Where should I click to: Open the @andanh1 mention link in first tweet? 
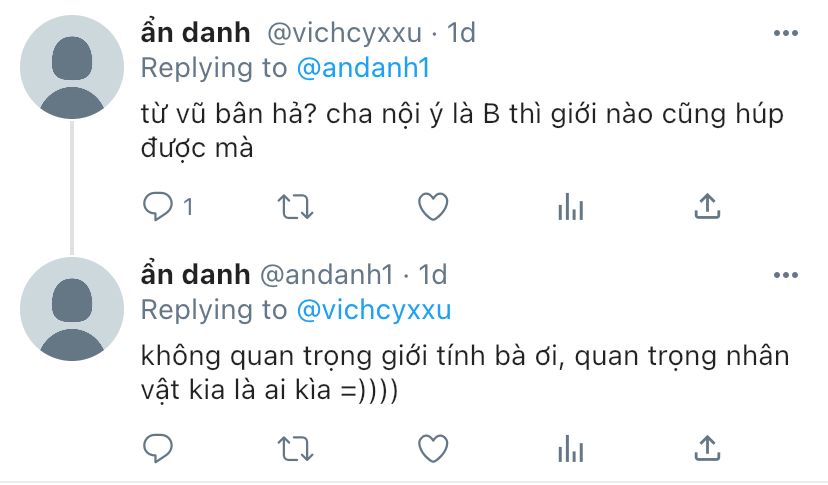[363, 69]
